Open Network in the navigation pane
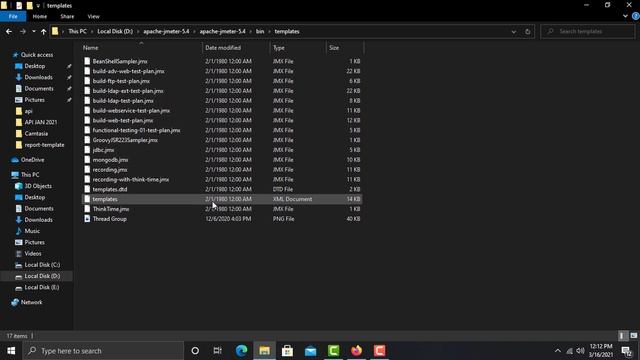 coord(31,302)
